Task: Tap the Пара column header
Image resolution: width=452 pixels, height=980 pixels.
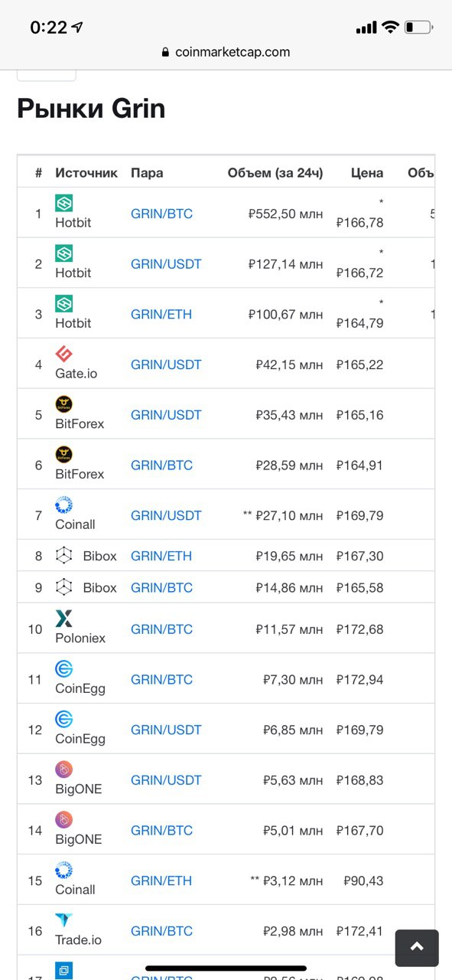Action: pyautogui.click(x=147, y=173)
